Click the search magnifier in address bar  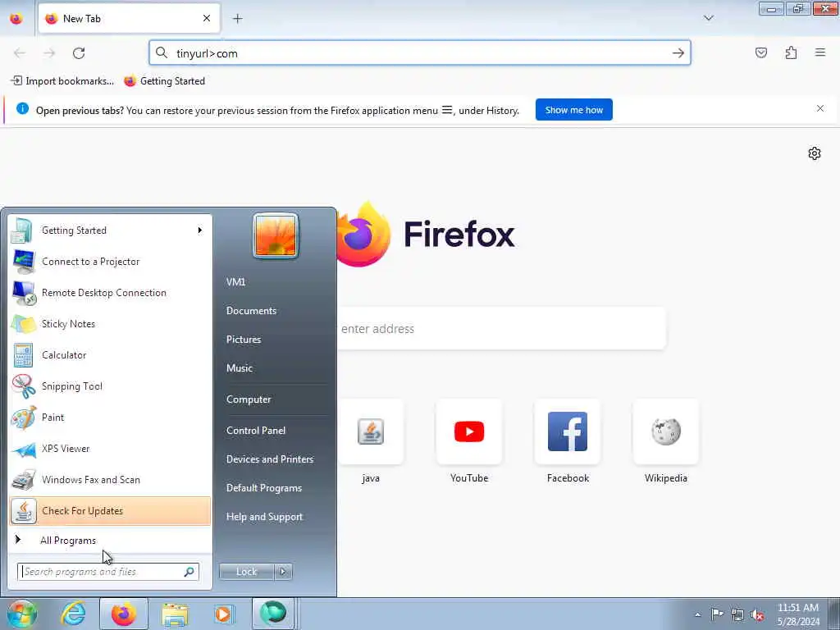[162, 52]
